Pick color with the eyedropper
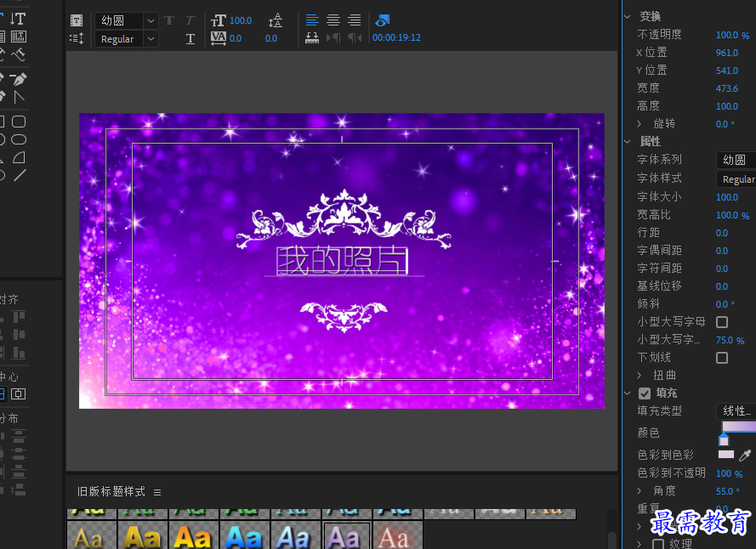The width and height of the screenshot is (756, 549). [745, 455]
